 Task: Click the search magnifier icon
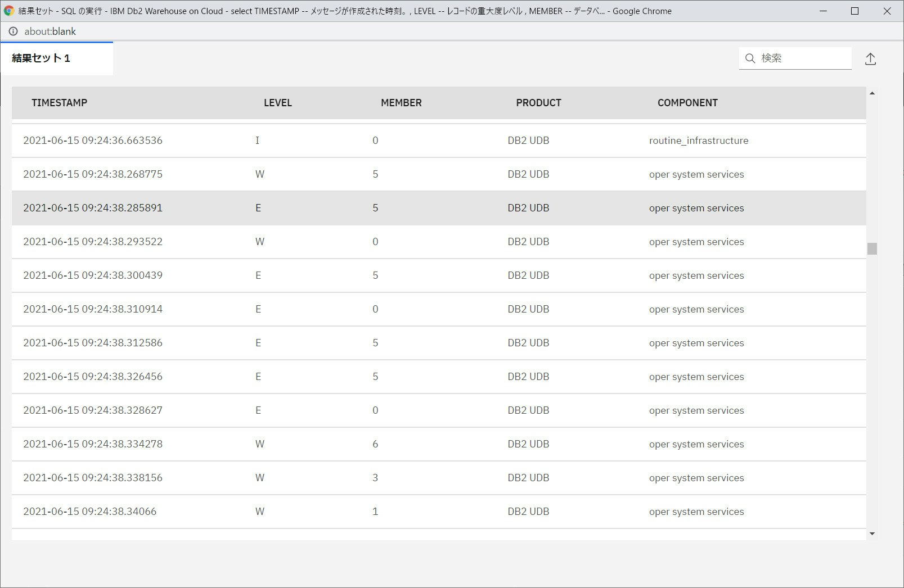pos(750,58)
